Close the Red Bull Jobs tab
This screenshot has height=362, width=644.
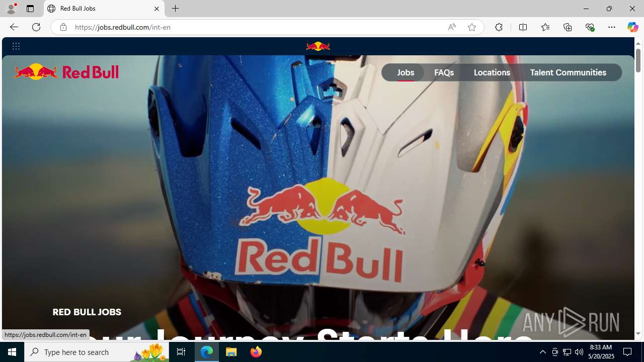point(156,9)
